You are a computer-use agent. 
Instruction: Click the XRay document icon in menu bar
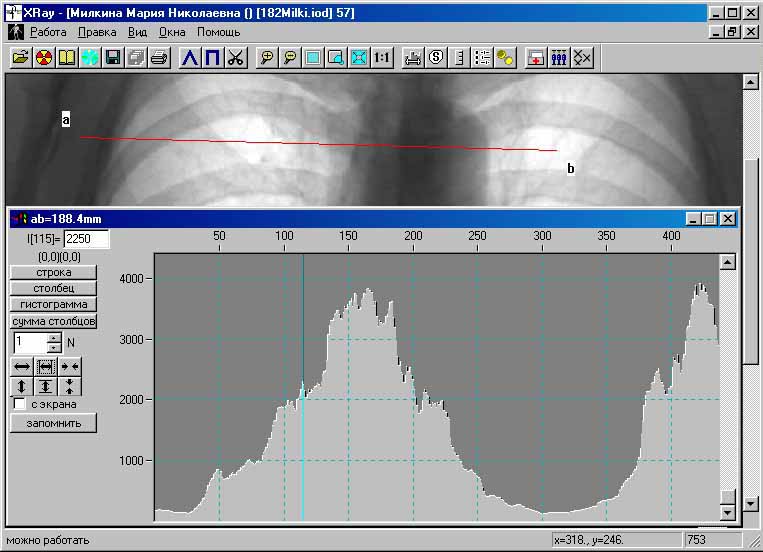pyautogui.click(x=16, y=32)
